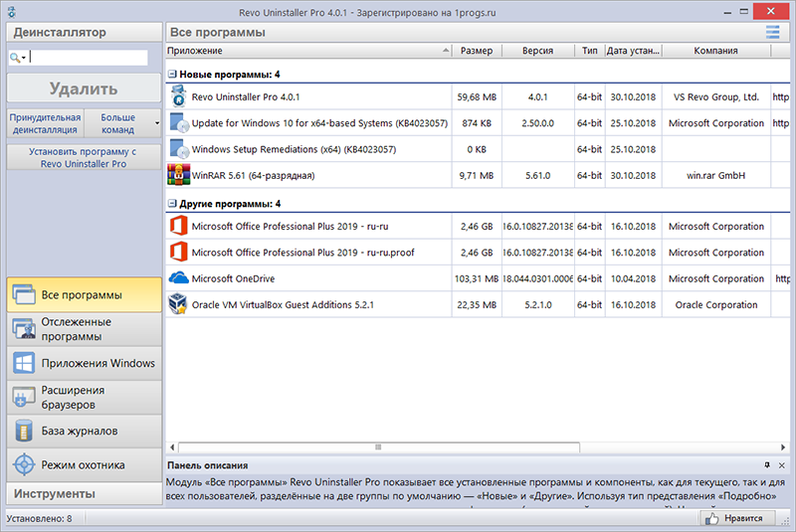796x532 pixels.
Task: Click the Нравится button
Action: coord(738,518)
